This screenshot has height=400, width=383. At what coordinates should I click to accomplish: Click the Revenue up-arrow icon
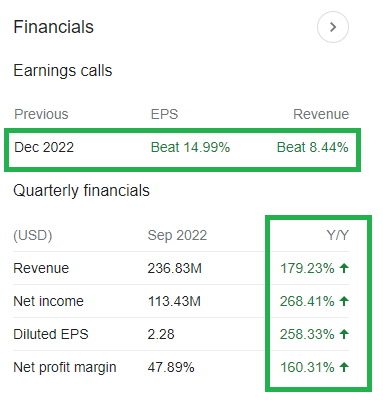344,268
